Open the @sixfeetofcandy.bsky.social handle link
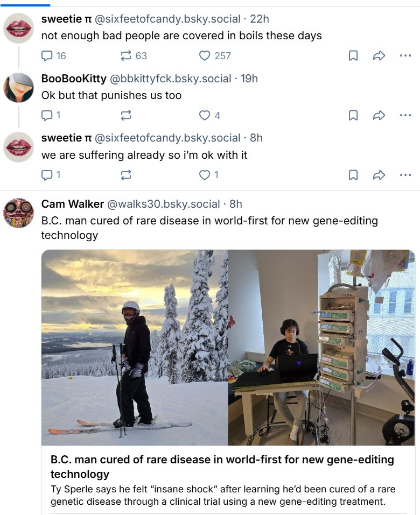The height and width of the screenshot is (515, 420). [167, 19]
